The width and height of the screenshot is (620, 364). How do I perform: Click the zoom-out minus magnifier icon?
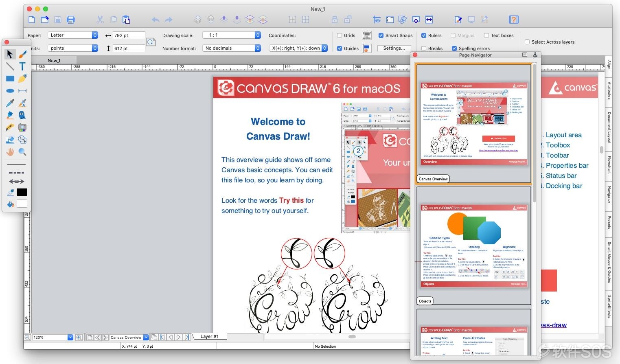click(27, 337)
